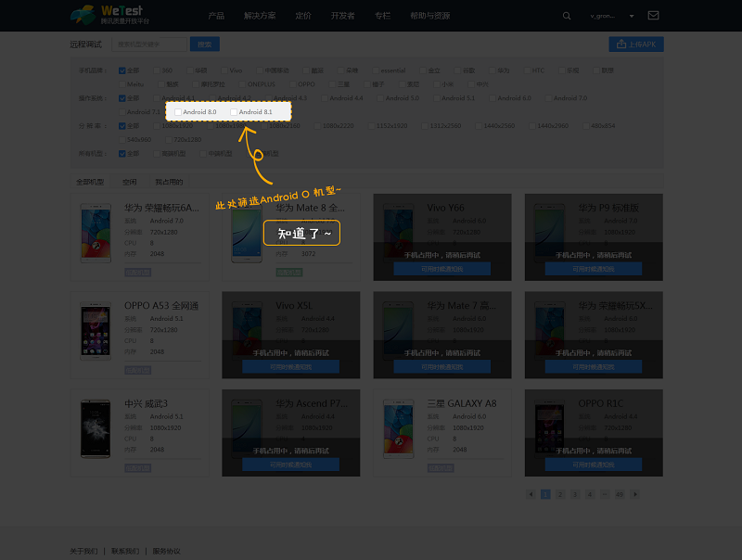Open the 解决方案 menu

260,16
